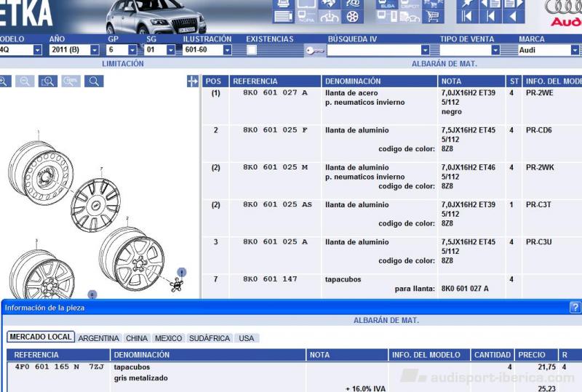
Task: Go to the next page document icon
Action: (514, 4)
